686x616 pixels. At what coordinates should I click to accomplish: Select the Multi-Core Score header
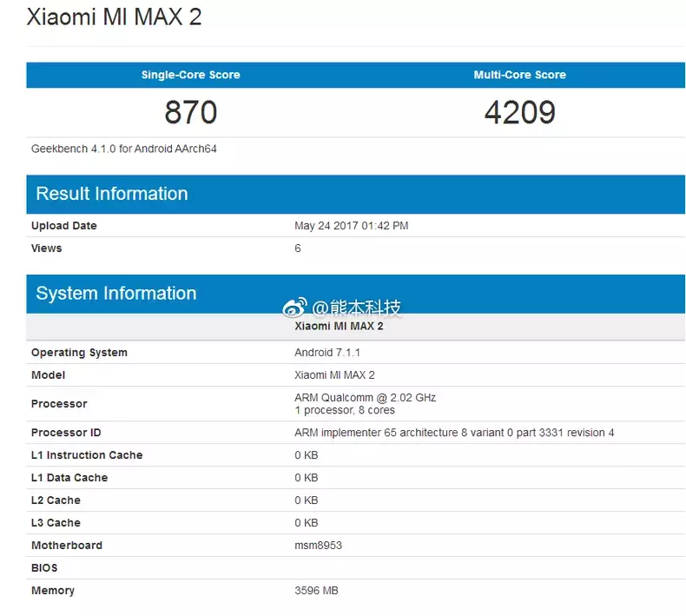(520, 75)
